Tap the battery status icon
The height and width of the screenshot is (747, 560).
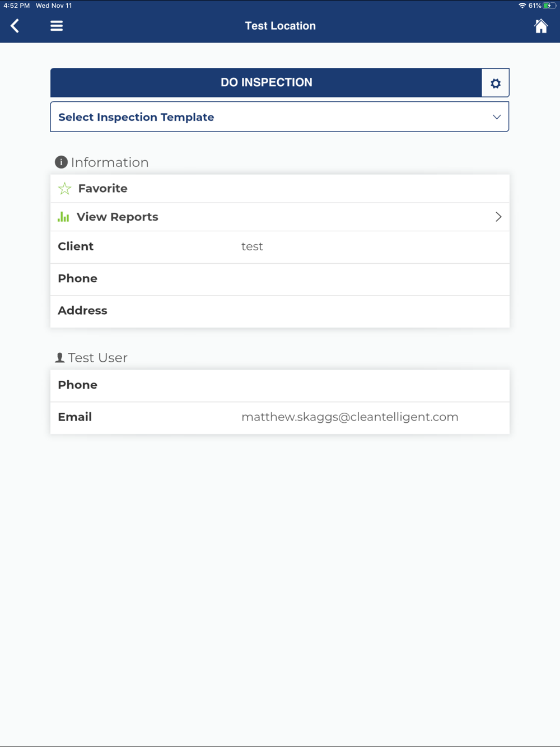click(549, 6)
